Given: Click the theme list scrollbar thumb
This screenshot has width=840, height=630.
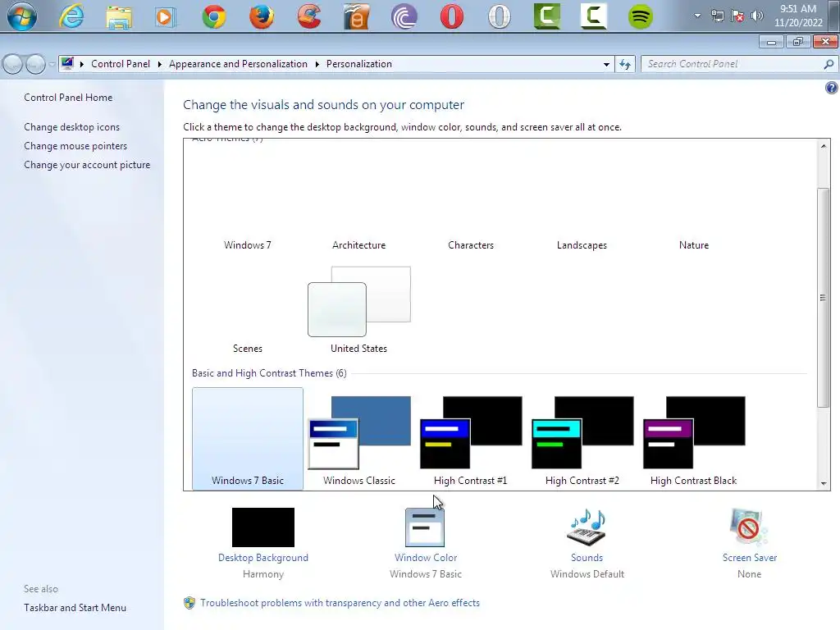Looking at the screenshot, I should point(823,297).
